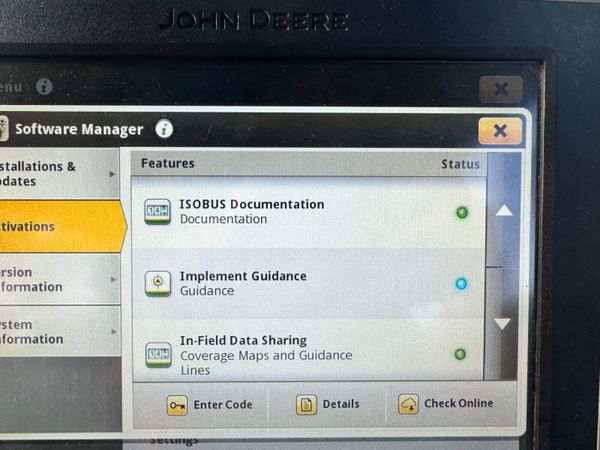
Task: Click the Check Online button label
Action: tap(458, 403)
